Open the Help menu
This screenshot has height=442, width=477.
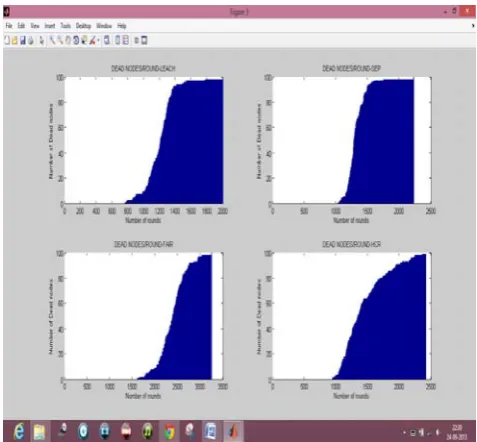(122, 26)
